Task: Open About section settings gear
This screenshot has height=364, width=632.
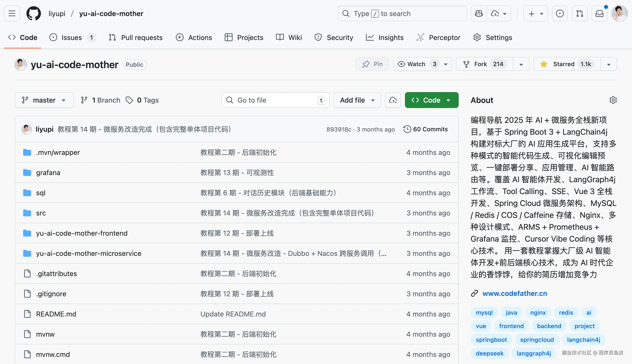Action: click(613, 100)
